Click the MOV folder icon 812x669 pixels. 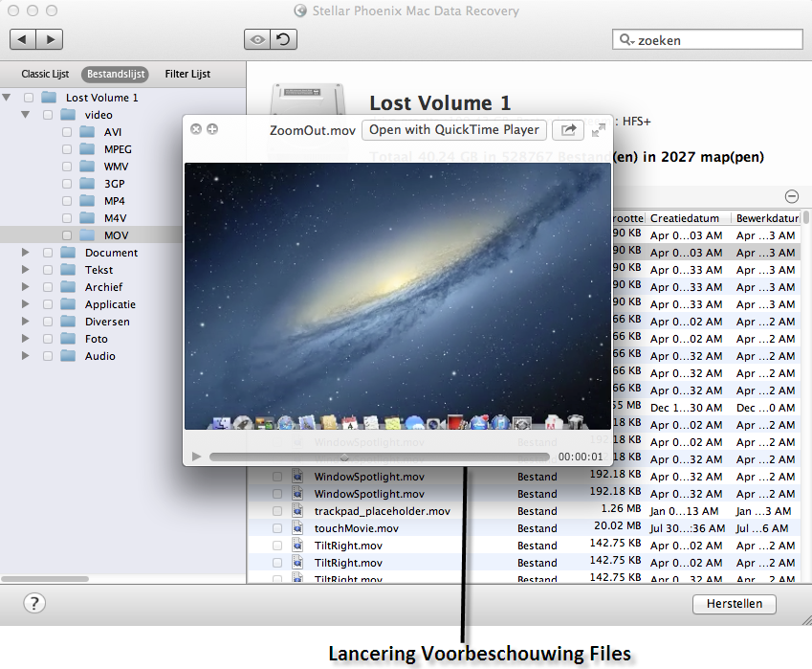(87, 235)
